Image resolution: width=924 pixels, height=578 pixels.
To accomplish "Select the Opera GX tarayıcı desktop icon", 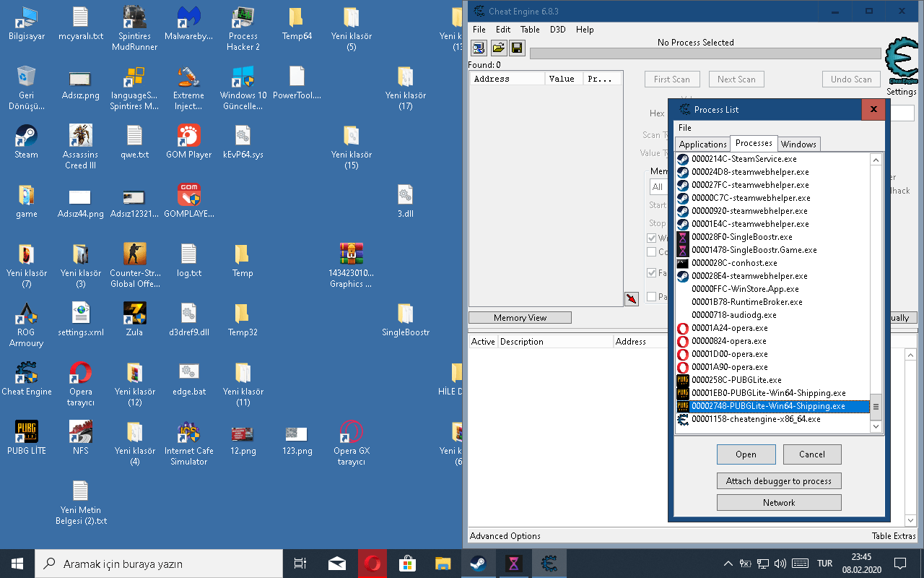I will coord(352,444).
